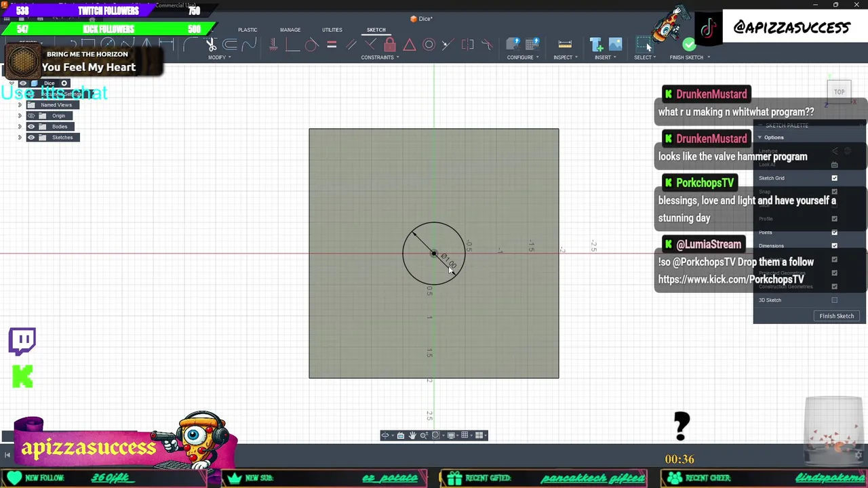868x488 pixels.
Task: Open the INSERT dropdown menu
Action: point(605,58)
